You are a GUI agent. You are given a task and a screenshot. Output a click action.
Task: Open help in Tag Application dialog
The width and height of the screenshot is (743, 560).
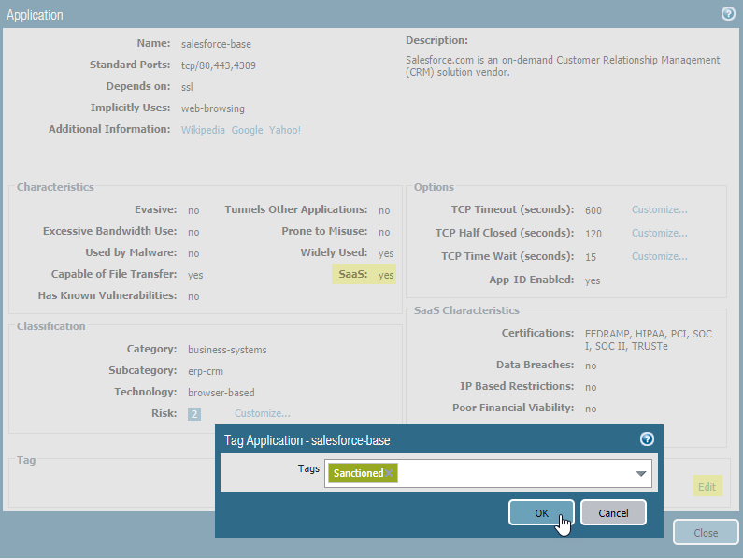(x=647, y=439)
